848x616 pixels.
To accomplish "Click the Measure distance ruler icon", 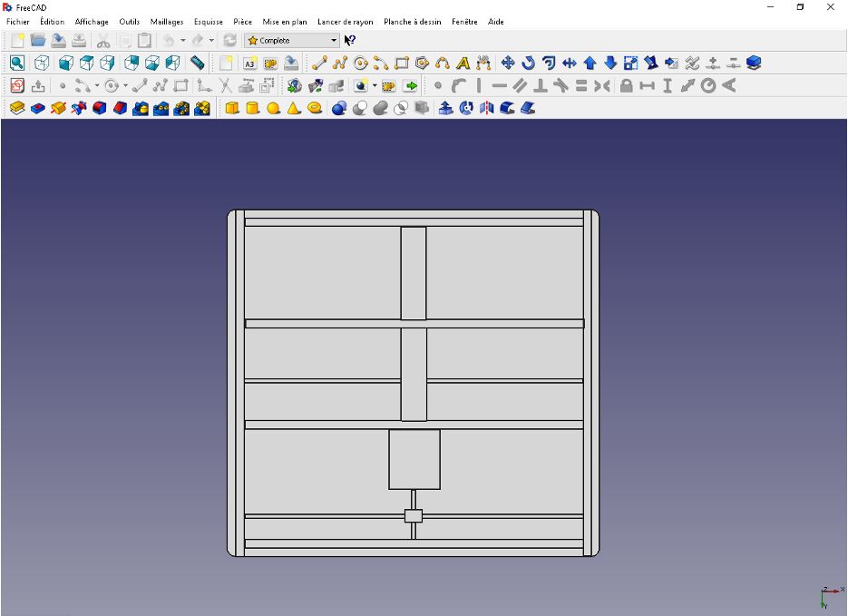I will coord(198,63).
